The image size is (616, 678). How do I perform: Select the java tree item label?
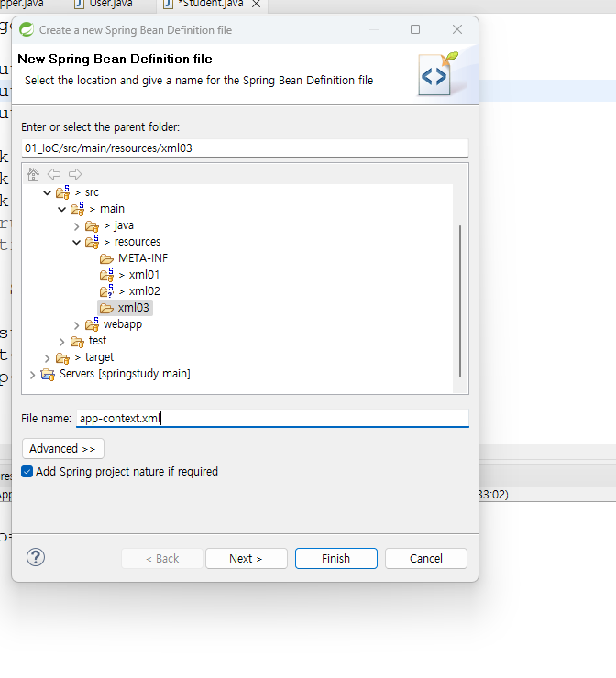point(124,225)
